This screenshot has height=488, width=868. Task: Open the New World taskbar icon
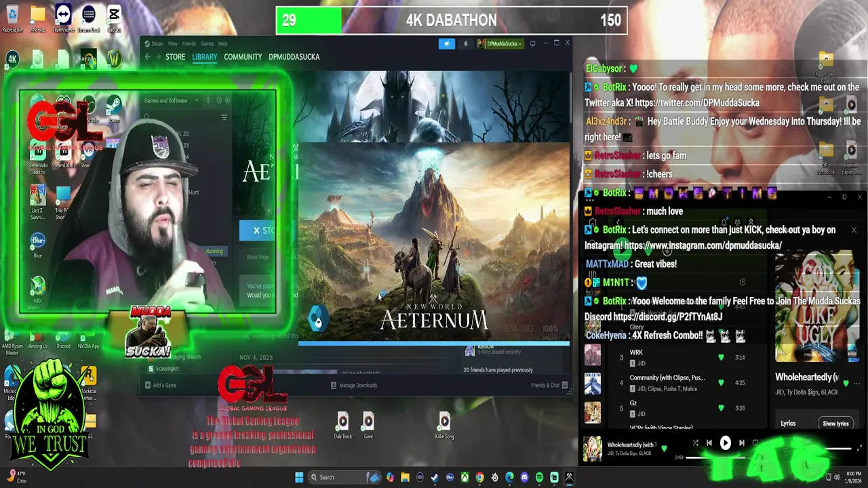(x=569, y=477)
